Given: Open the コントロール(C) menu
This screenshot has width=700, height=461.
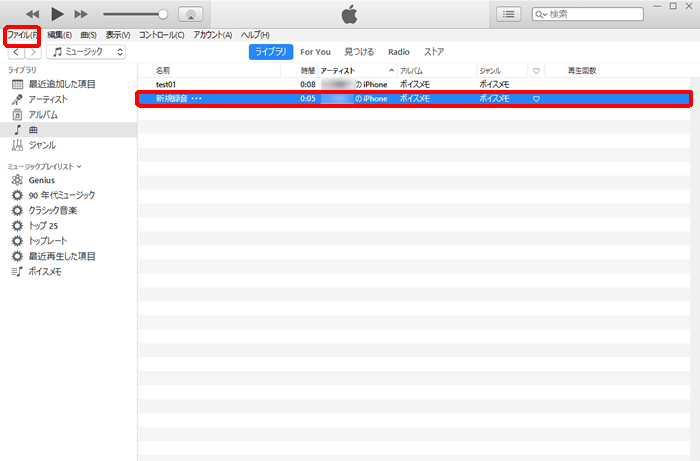Looking at the screenshot, I should tap(161, 35).
